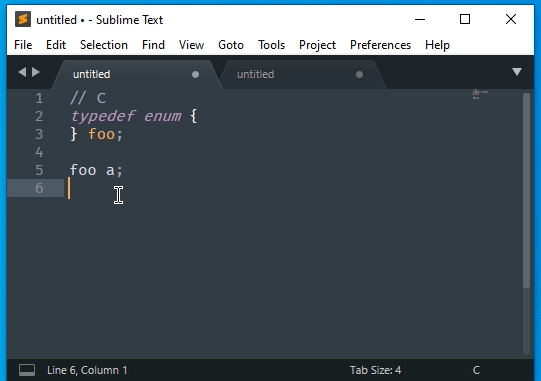Click the minimap code preview
Screen dimensions: 541x381
[x=480, y=94]
